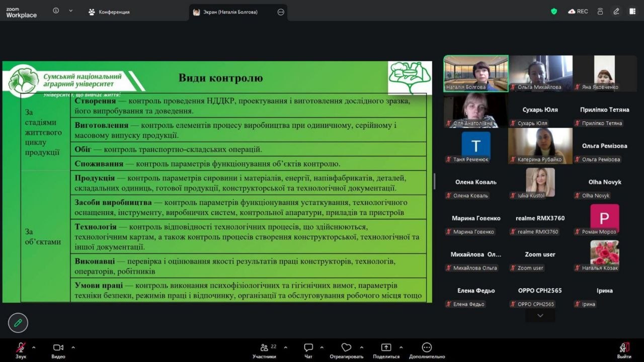Click the divider handle between slide and gallery

point(435,181)
